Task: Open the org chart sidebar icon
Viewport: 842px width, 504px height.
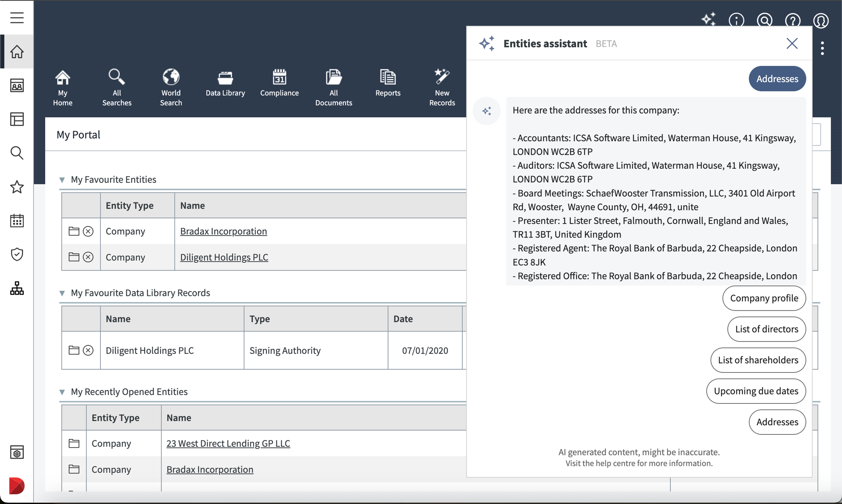Action: click(x=17, y=288)
